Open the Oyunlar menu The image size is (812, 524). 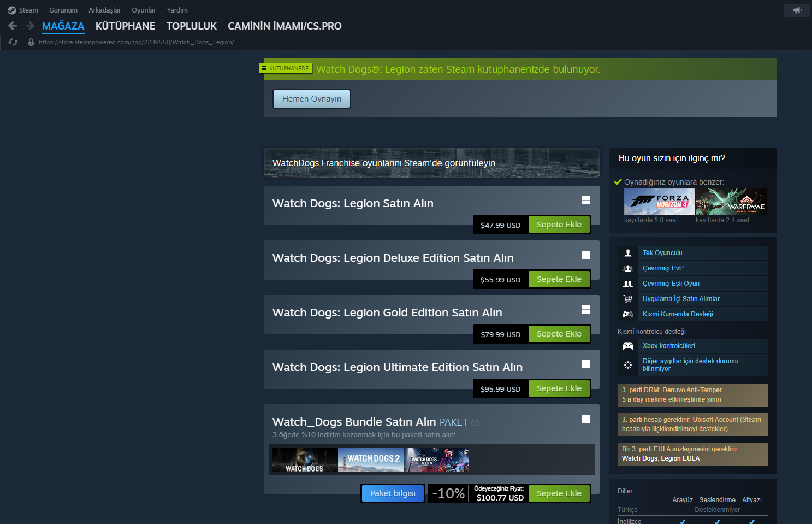(144, 10)
